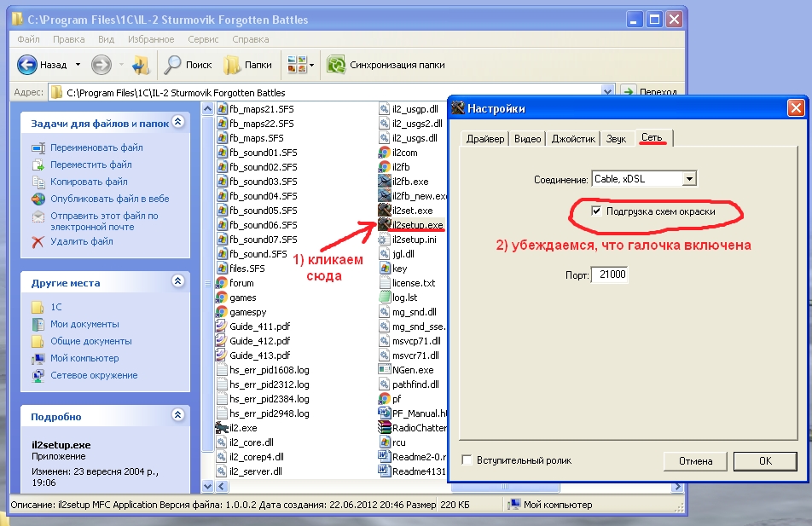Viewport: 812px width, 526px height.
Task: Click the OK button in Настройки
Action: pos(765,460)
